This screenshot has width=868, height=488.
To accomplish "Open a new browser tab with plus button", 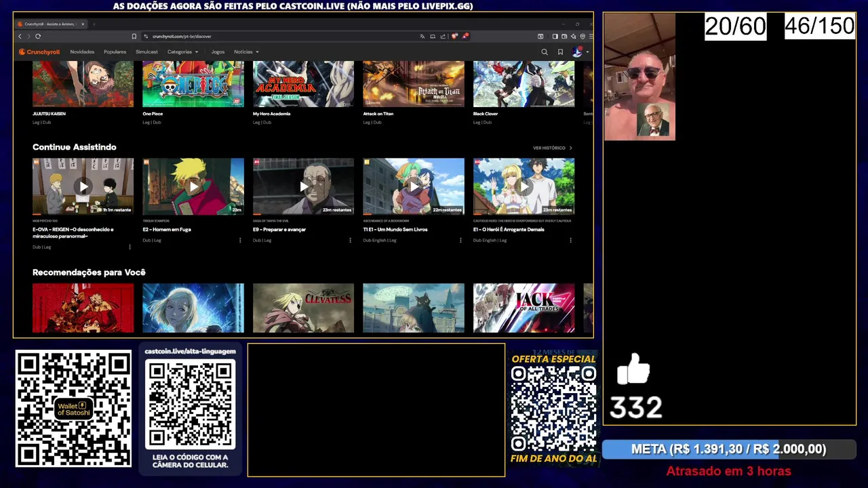I will [94, 24].
